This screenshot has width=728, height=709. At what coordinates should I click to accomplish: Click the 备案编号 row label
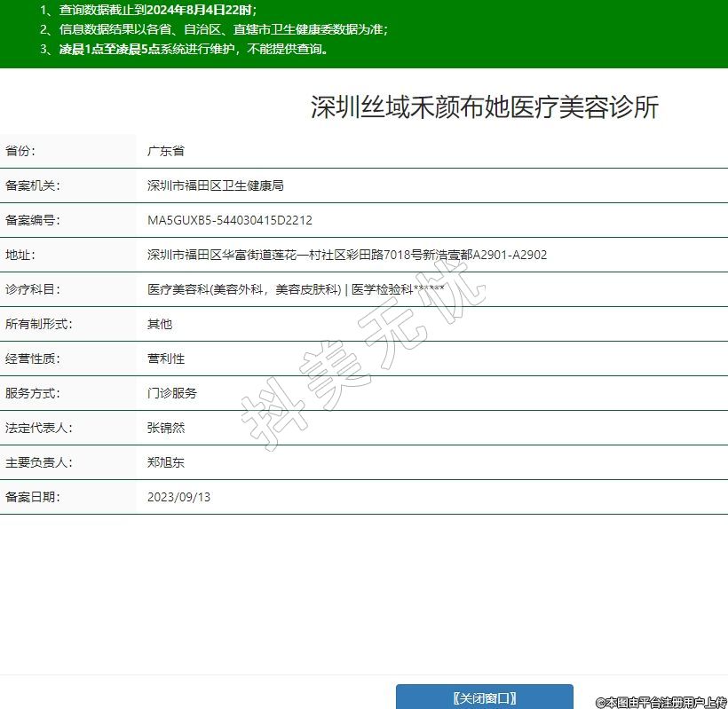32,220
